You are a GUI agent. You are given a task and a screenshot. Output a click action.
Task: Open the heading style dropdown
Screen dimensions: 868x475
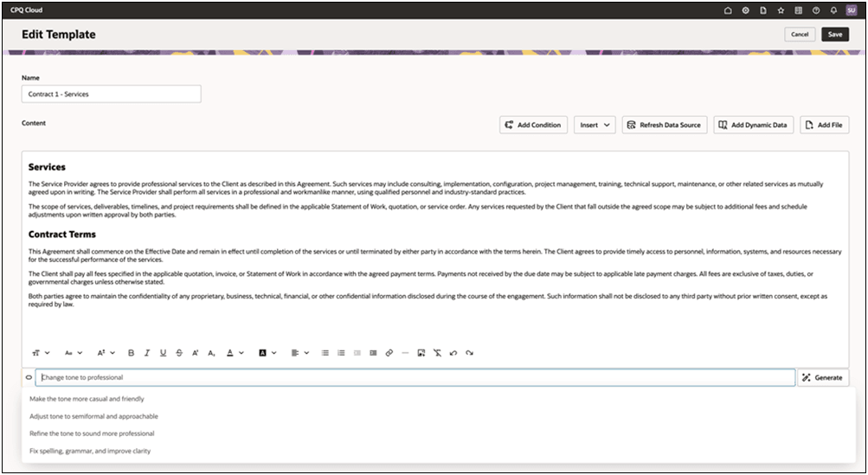coord(41,353)
